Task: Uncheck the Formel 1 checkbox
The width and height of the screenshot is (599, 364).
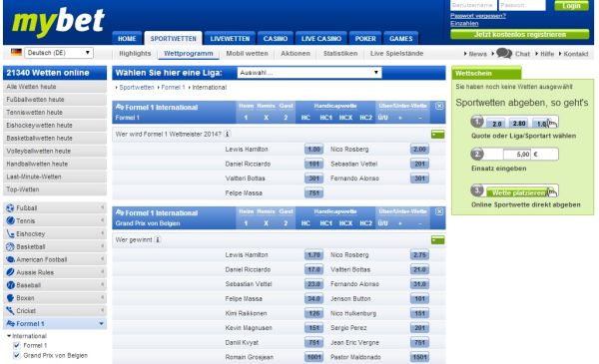Action: click(16, 345)
